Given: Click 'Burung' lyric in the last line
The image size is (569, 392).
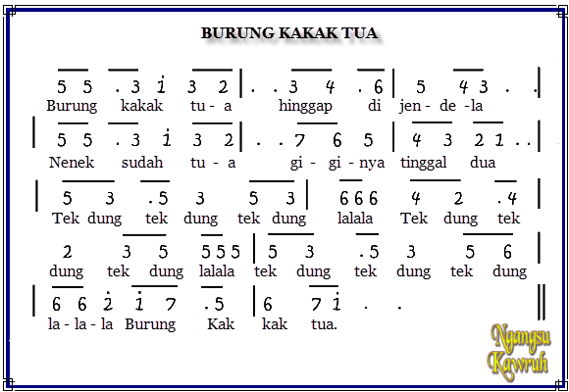Looking at the screenshot, I should pos(150,324).
